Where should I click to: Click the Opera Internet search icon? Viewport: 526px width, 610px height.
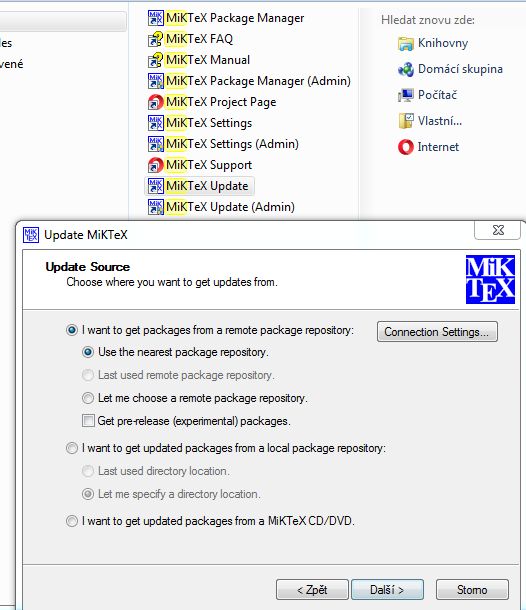pyautogui.click(x=405, y=147)
